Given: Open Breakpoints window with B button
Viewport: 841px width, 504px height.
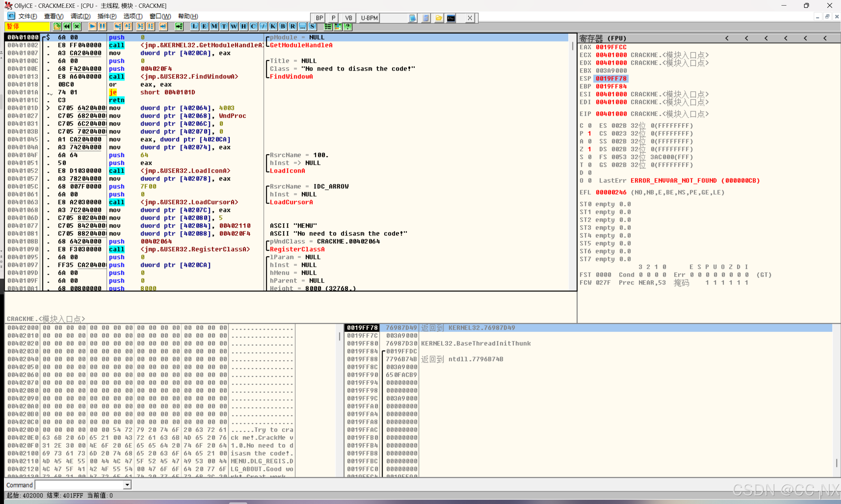Looking at the screenshot, I should 283,26.
